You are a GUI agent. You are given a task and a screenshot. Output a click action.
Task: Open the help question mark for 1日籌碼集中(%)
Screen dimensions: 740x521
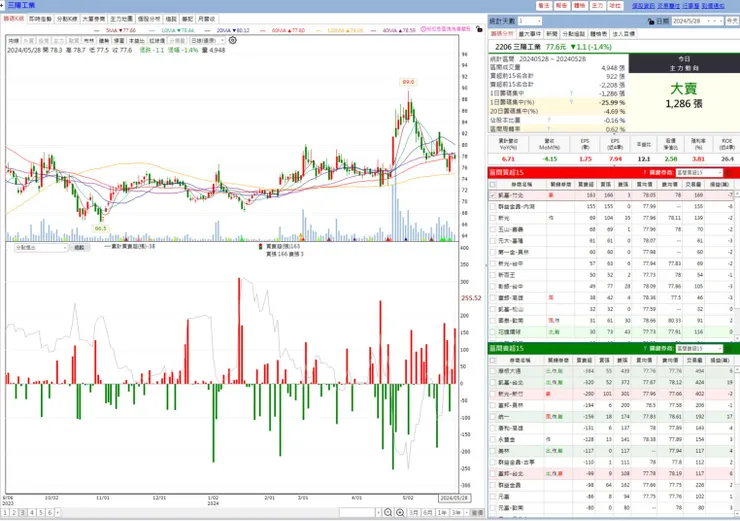(571, 102)
